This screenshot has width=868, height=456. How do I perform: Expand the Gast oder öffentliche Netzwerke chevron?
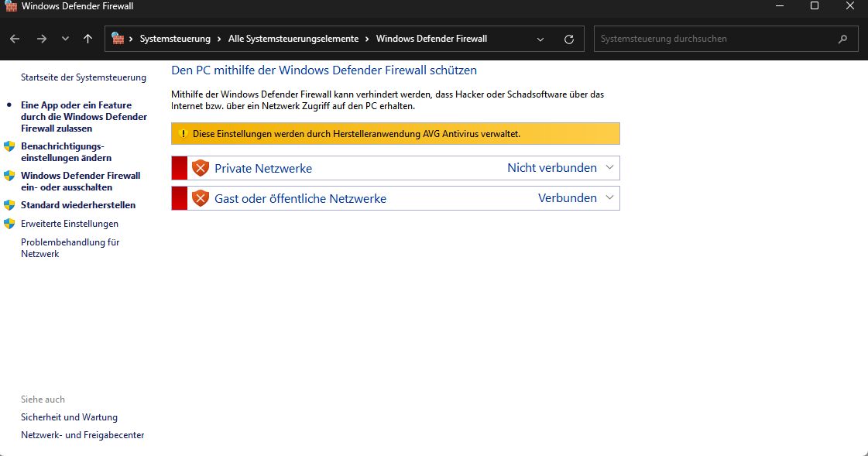pyautogui.click(x=609, y=197)
